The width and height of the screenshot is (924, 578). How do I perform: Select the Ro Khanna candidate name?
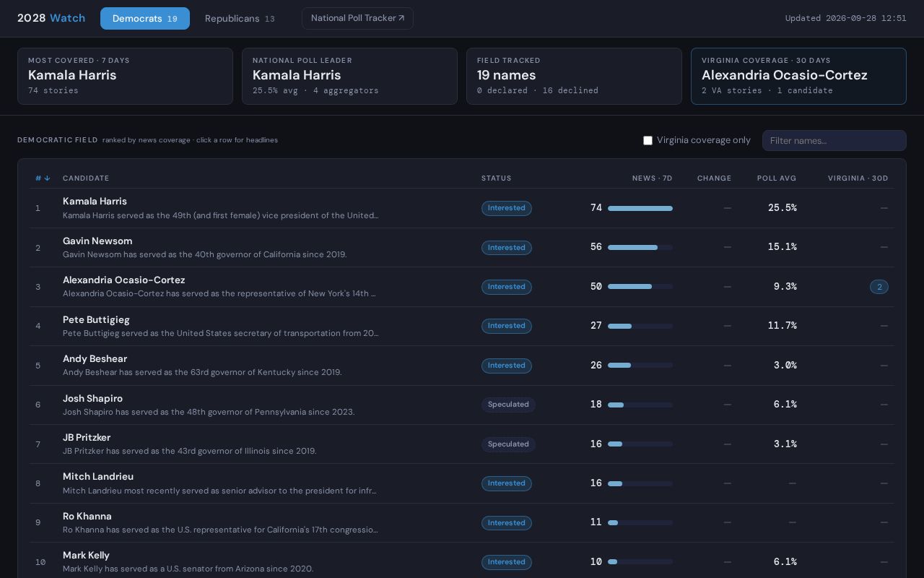(x=87, y=516)
